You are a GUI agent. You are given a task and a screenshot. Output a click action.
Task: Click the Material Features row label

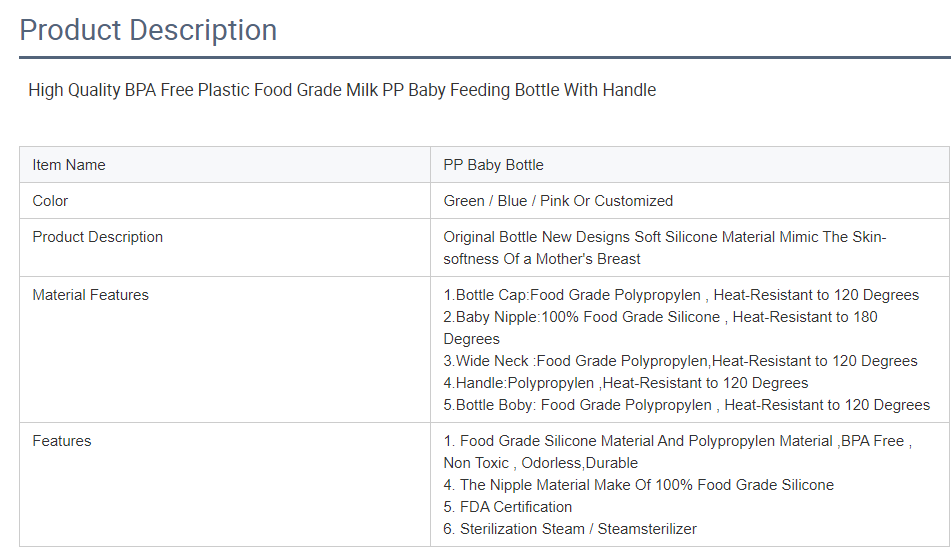[x=90, y=295]
